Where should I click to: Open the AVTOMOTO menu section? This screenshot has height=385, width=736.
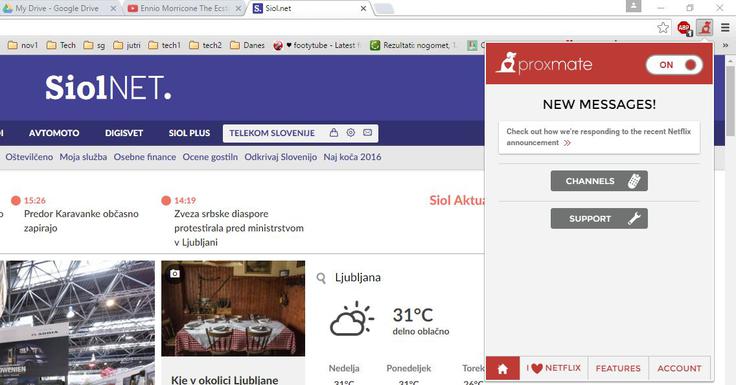(x=54, y=133)
